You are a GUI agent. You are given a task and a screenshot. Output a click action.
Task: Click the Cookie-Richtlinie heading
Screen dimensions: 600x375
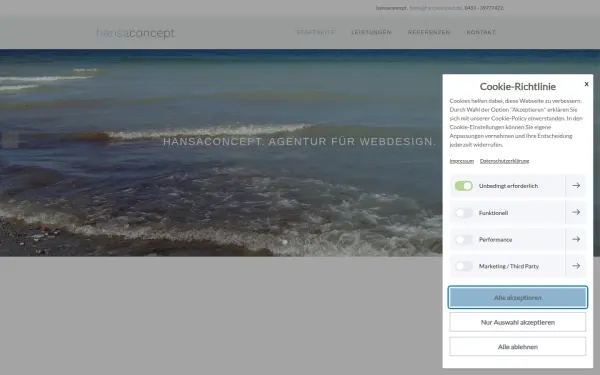pos(517,86)
